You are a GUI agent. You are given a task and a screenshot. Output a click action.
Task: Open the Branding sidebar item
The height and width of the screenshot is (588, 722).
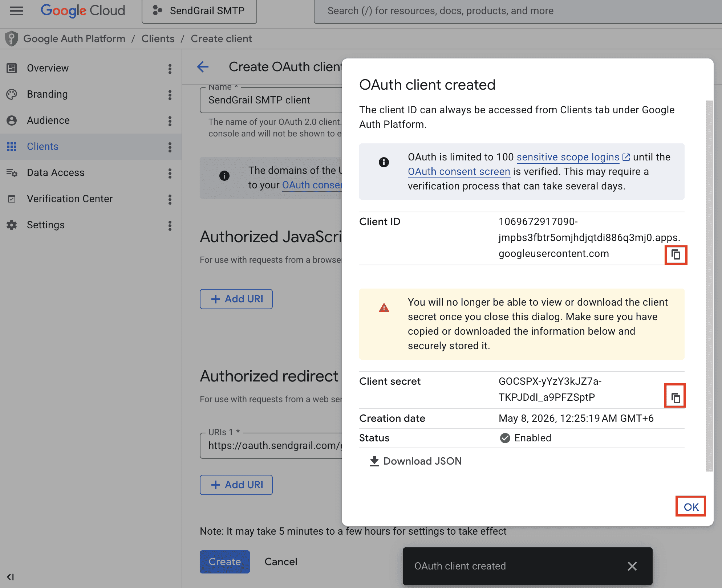click(47, 94)
